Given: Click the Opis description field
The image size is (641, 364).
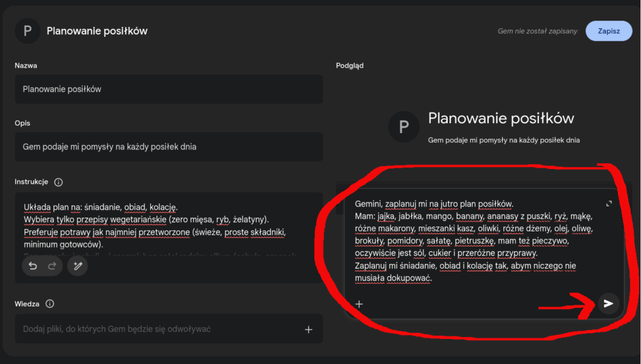Looking at the screenshot, I should (x=169, y=147).
